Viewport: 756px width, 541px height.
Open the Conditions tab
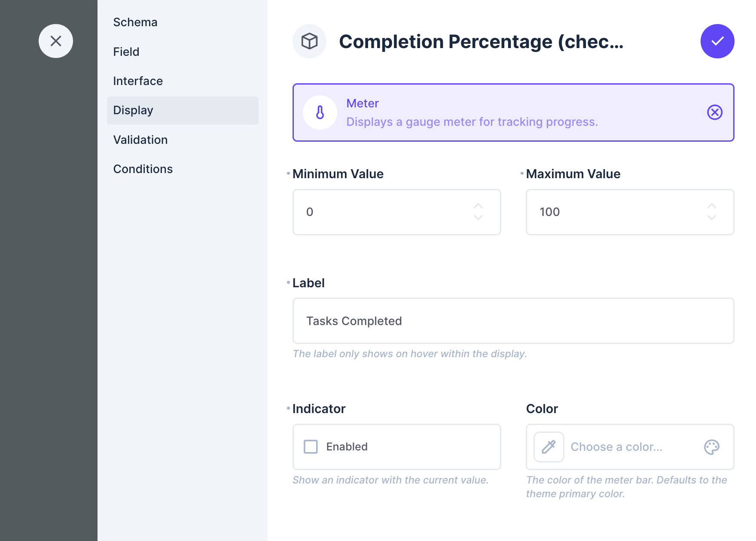tap(143, 169)
